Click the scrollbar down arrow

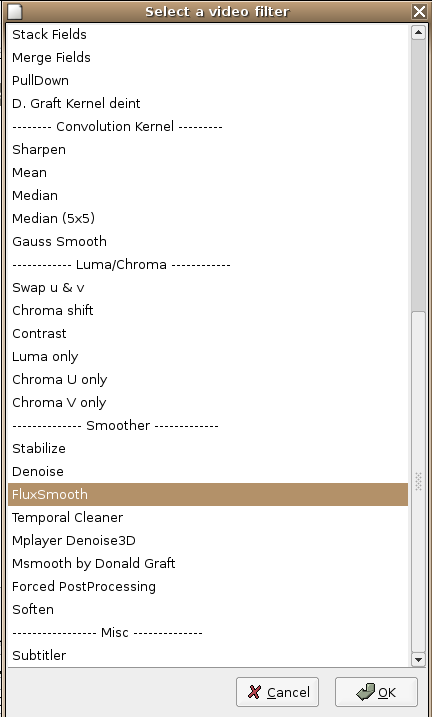tap(418, 659)
